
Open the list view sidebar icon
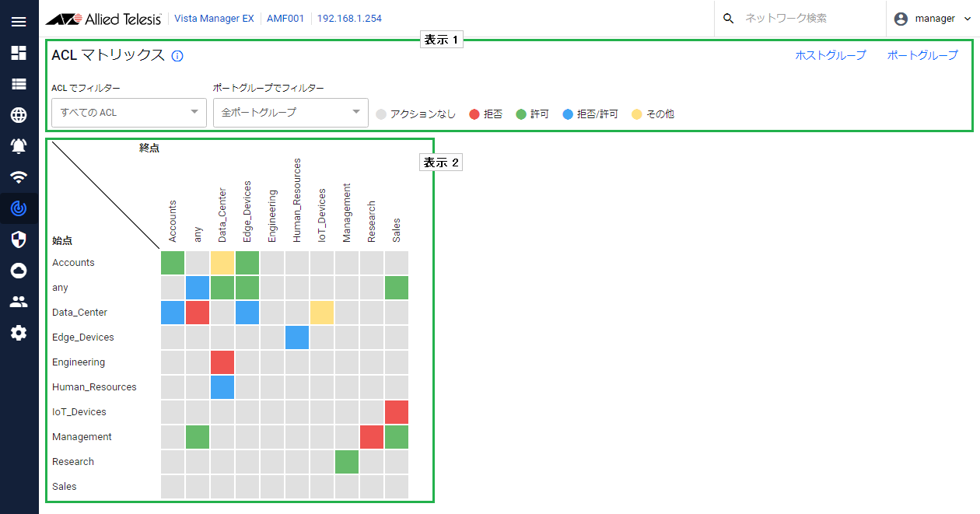pyautogui.click(x=19, y=84)
